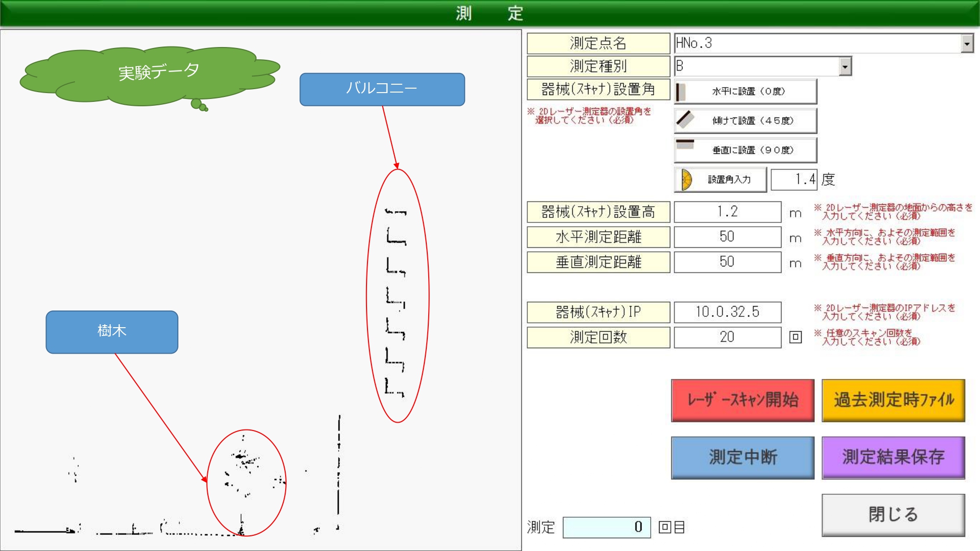This screenshot has height=551, width=980.
Task: Expand the 測定種別 dropdown arrow
Action: point(845,66)
